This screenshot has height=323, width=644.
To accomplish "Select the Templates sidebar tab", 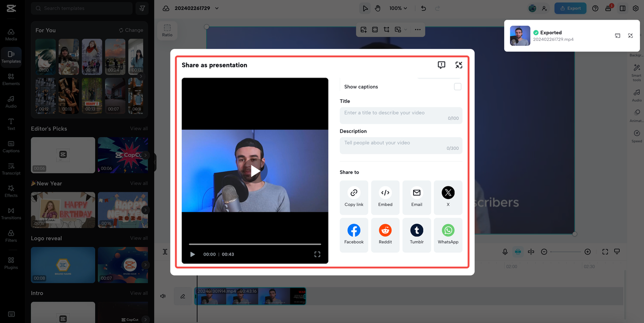I will coord(11,57).
